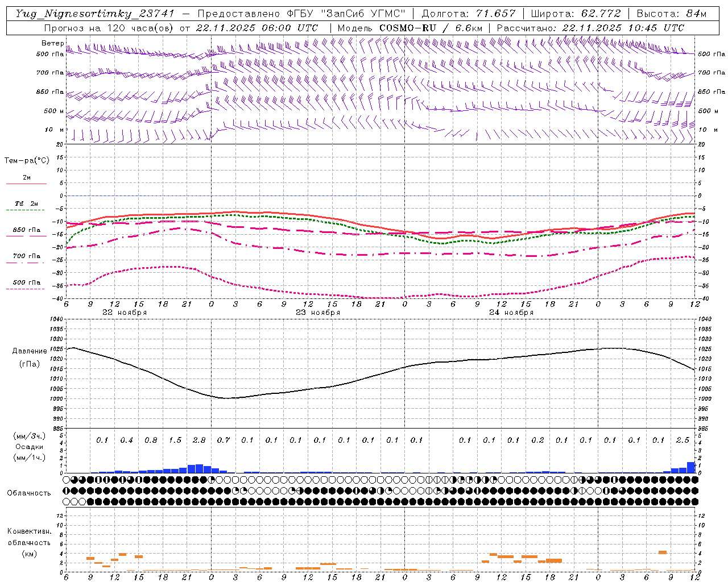
Task: Click the Td 2м legend entry
Action: 26,203
